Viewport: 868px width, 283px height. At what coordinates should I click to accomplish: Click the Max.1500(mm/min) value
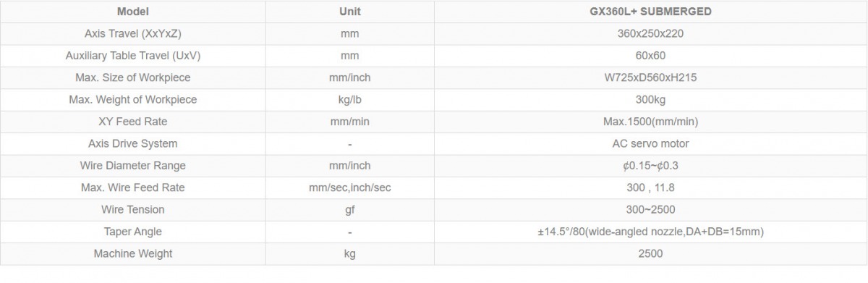(650, 122)
